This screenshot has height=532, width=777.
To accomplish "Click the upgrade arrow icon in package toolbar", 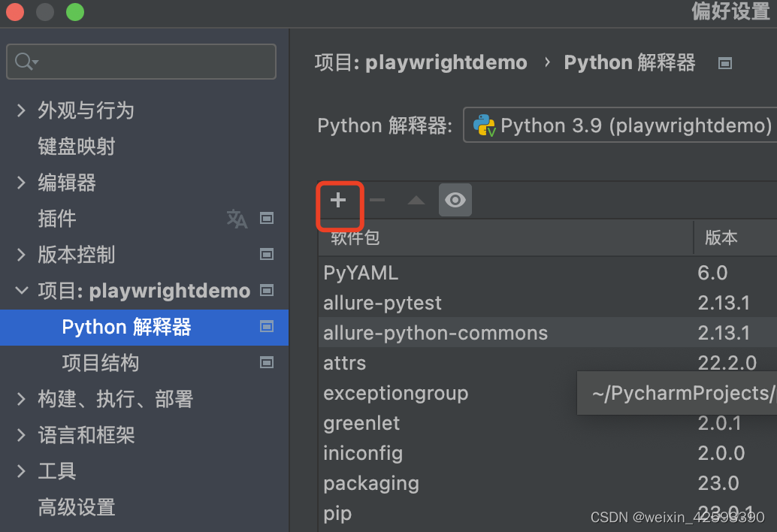I will [416, 199].
